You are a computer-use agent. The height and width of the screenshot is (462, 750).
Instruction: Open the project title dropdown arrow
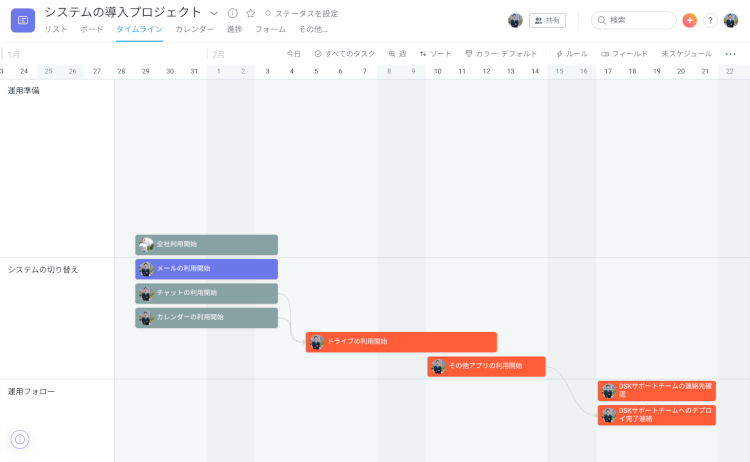(214, 13)
